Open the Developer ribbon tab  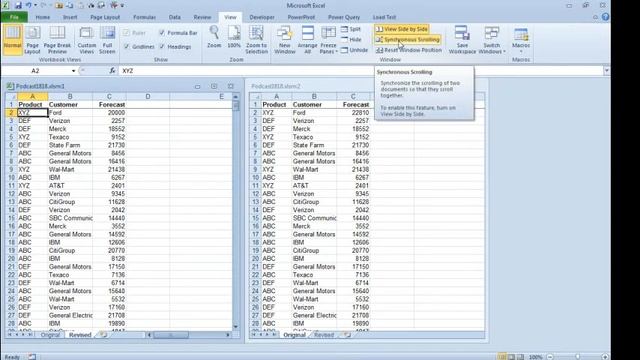(262, 17)
